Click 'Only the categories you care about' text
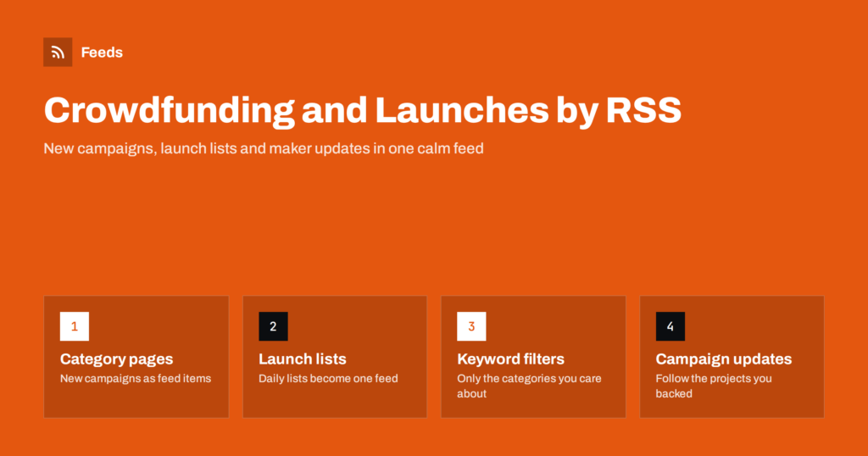 pyautogui.click(x=529, y=386)
